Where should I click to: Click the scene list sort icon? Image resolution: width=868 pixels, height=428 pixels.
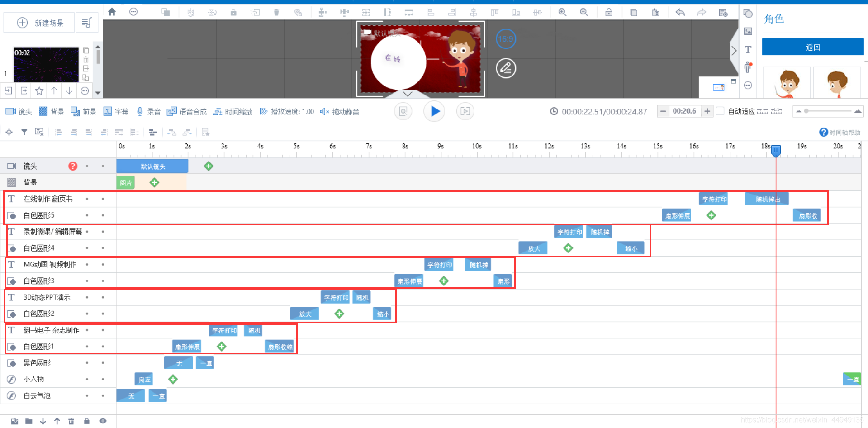[x=86, y=23]
